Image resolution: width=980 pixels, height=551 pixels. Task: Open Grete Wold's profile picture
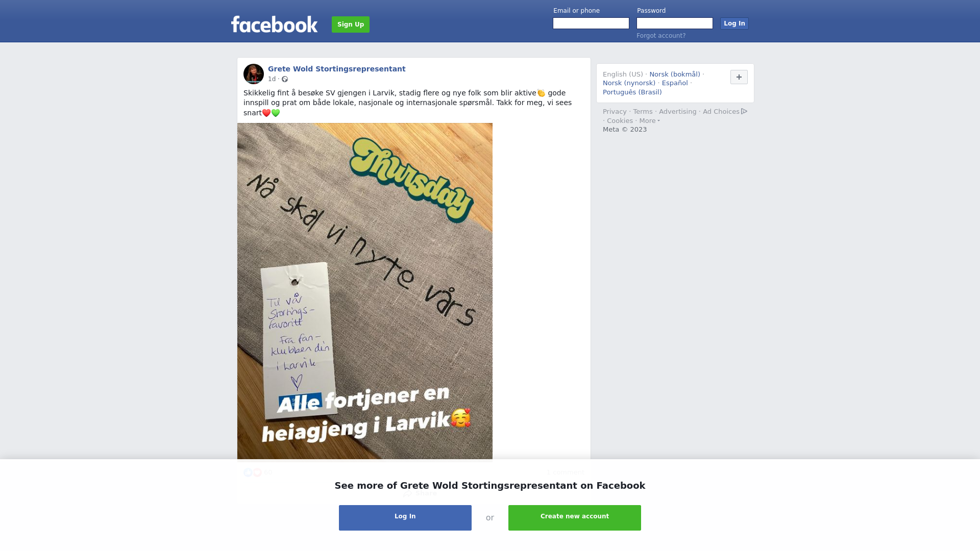(254, 74)
